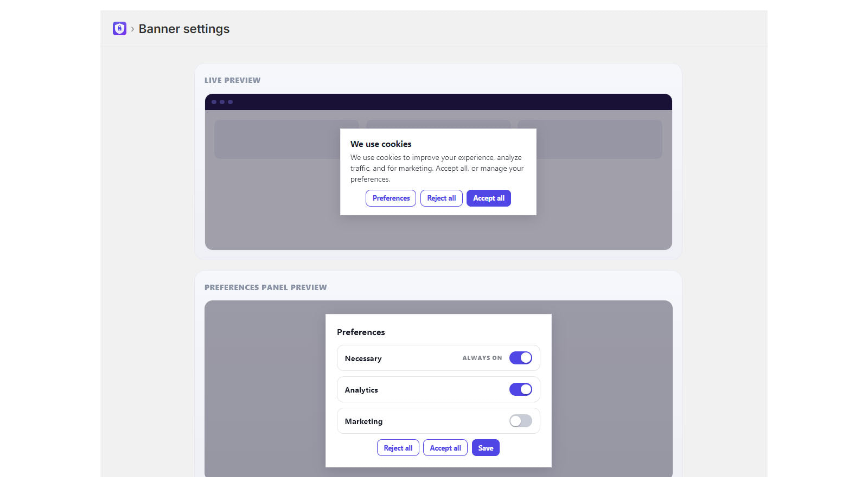
Task: Click Reject all in the cookie banner
Action: point(441,198)
